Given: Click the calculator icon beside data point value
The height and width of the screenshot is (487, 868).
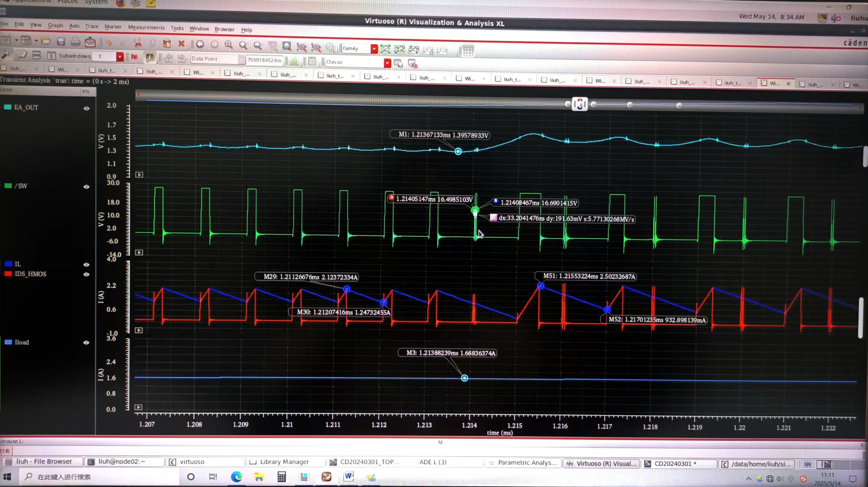Looking at the screenshot, I should (x=312, y=61).
